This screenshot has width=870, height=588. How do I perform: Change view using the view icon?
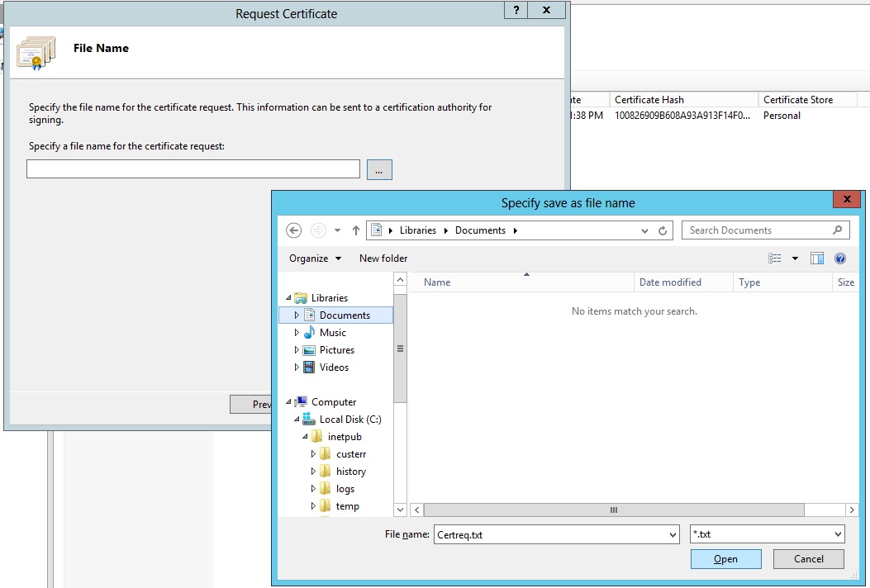tap(775, 258)
